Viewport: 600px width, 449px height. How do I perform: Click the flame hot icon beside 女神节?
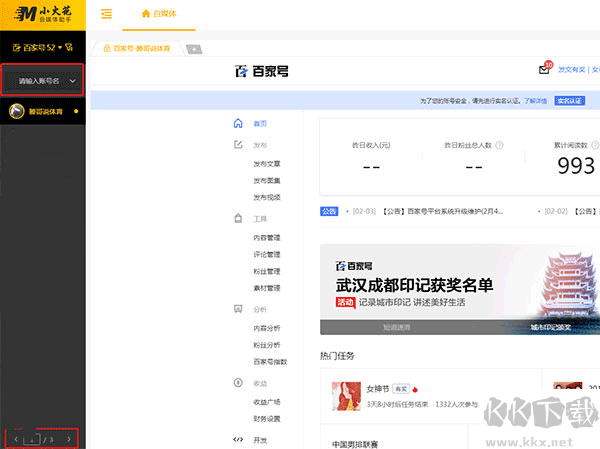415,390
